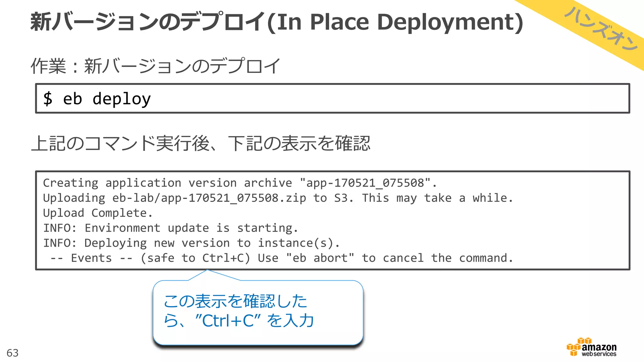Click the ハンズオン corner ribbon label
The width and height of the screenshot is (644, 362).
[x=601, y=29]
